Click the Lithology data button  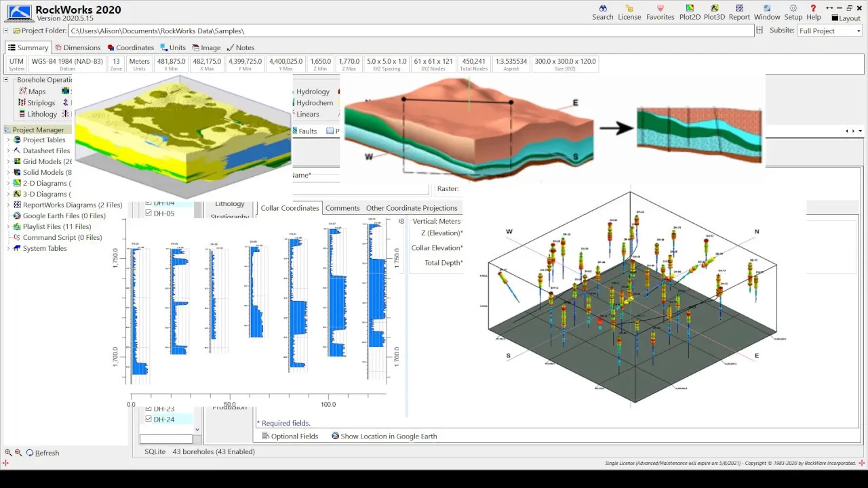click(230, 203)
